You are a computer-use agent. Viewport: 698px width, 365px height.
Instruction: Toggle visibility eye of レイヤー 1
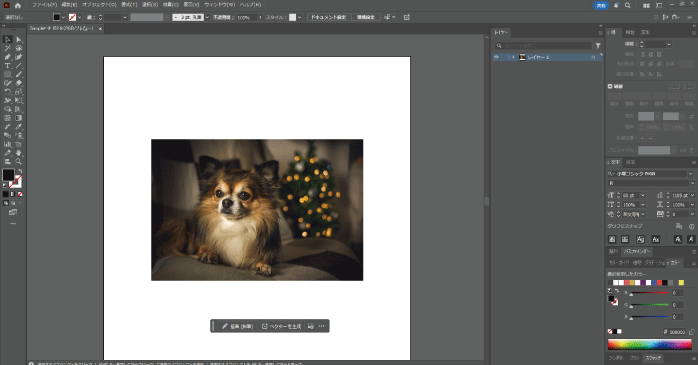pyautogui.click(x=496, y=57)
